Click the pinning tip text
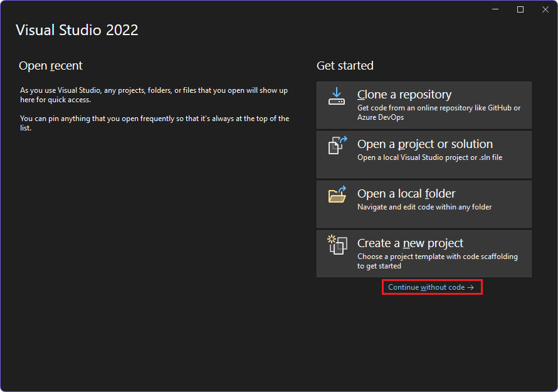This screenshot has height=392, width=558. [x=154, y=123]
